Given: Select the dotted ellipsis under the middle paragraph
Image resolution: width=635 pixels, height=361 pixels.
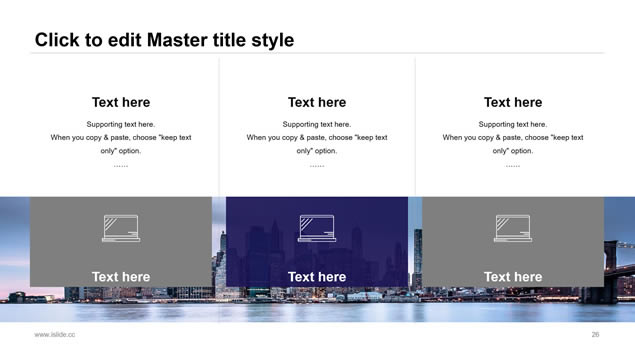Looking at the screenshot, I should click(x=317, y=166).
